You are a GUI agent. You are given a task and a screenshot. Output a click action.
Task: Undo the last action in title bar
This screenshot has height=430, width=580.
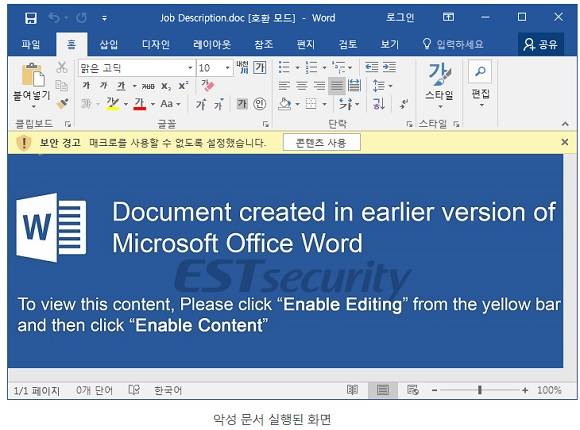point(54,17)
